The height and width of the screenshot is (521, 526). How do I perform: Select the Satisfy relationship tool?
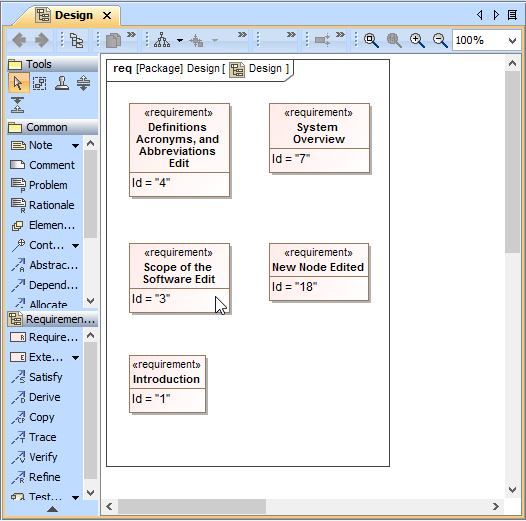coord(37,377)
